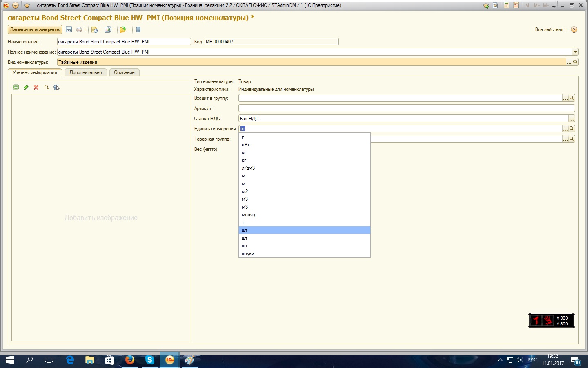Click ellipsis button for Единица измерения

pyautogui.click(x=566, y=129)
